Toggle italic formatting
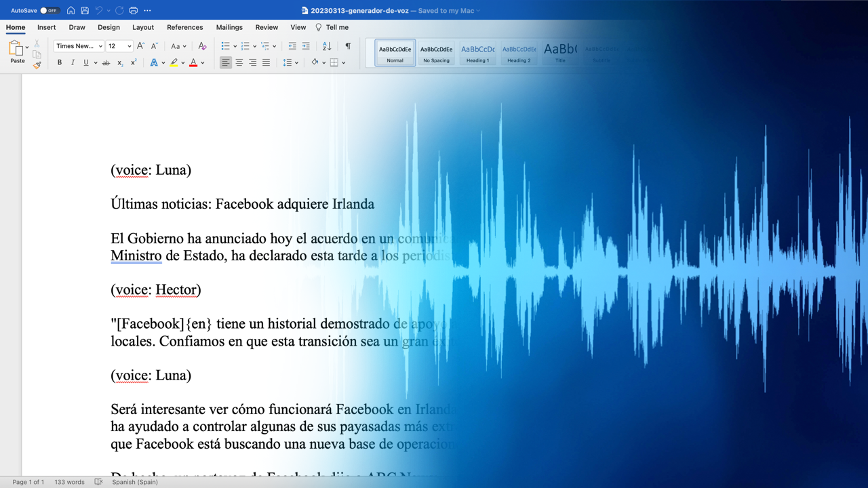The height and width of the screenshot is (488, 868). pyautogui.click(x=73, y=63)
